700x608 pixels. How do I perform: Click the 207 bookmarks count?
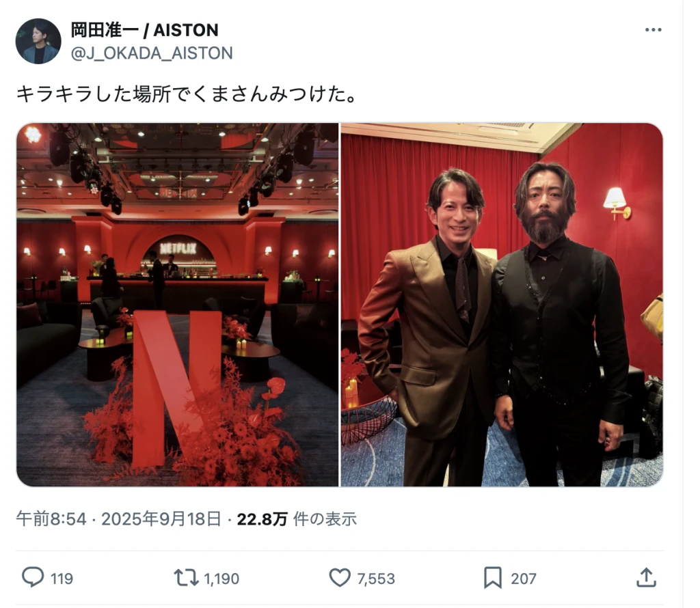[523, 579]
